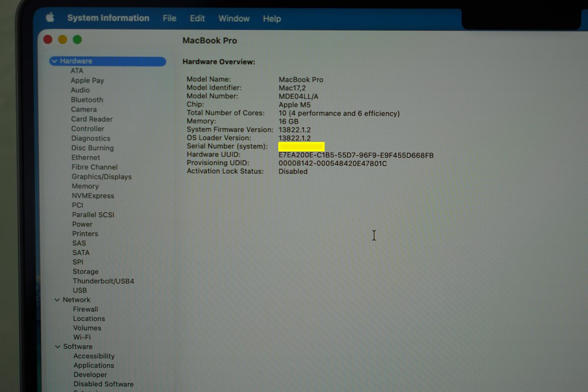Select Diagnostics in the sidebar
The width and height of the screenshot is (588, 392).
(x=91, y=138)
